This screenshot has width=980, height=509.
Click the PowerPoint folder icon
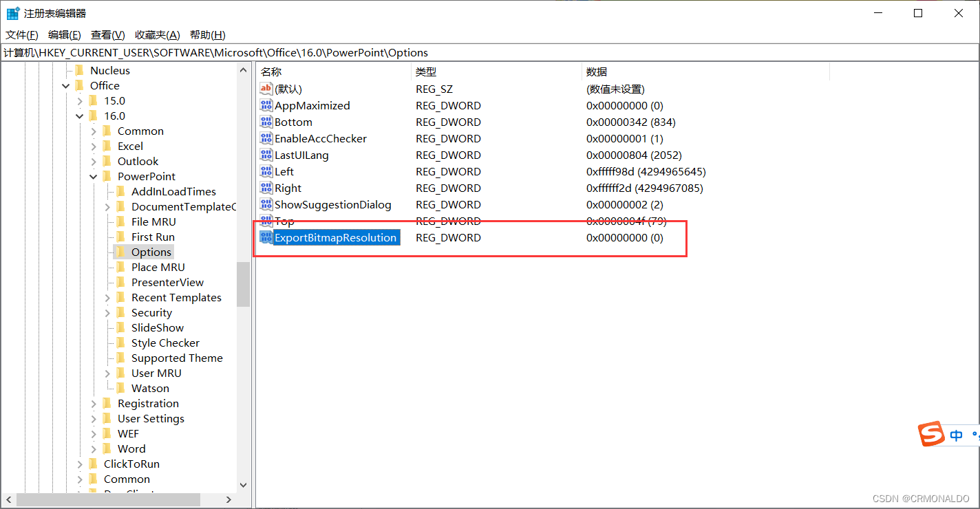click(107, 176)
